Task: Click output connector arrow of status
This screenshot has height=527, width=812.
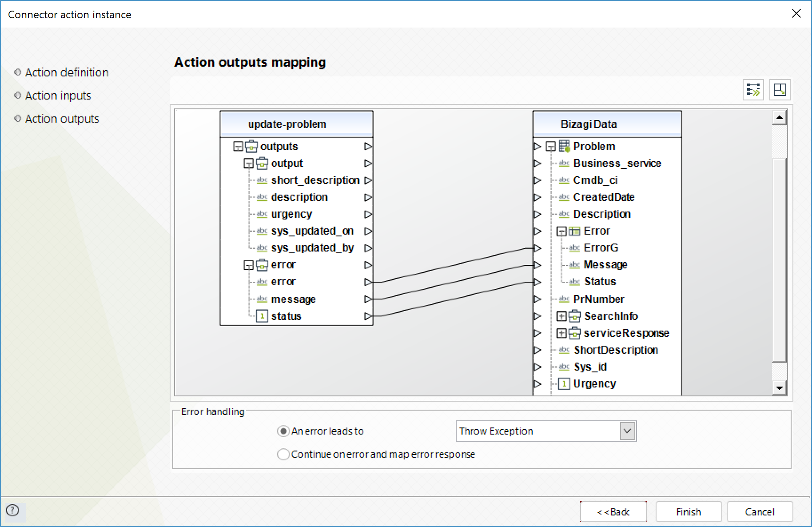Action: click(x=368, y=316)
